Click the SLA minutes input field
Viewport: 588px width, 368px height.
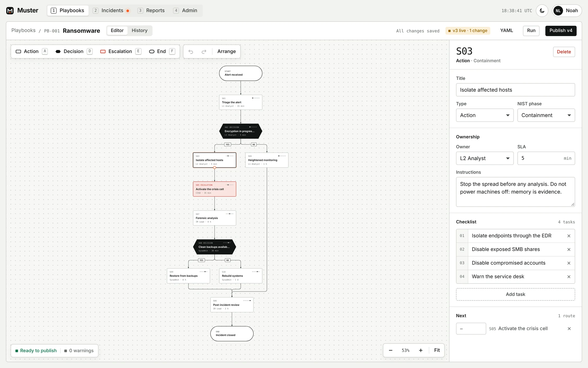(x=546, y=159)
